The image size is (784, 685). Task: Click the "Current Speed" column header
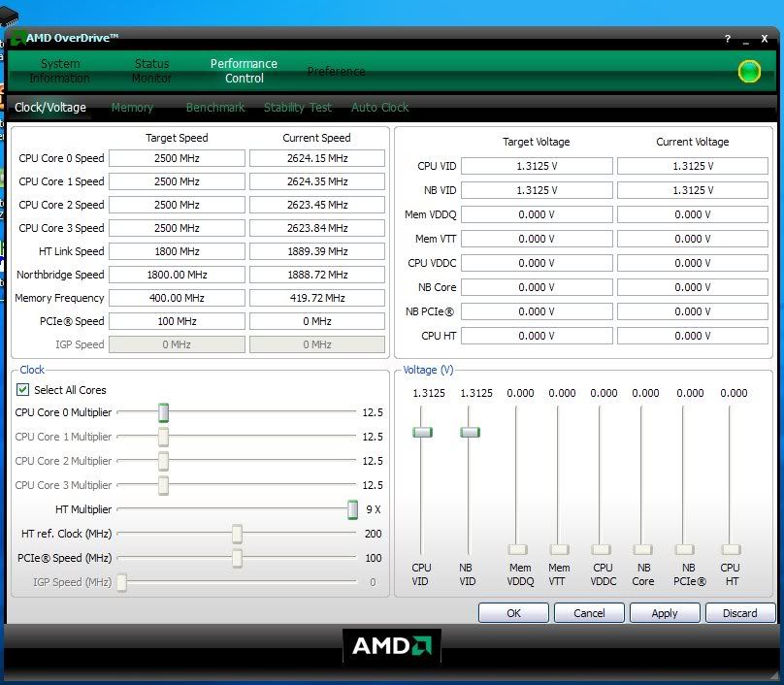316,138
